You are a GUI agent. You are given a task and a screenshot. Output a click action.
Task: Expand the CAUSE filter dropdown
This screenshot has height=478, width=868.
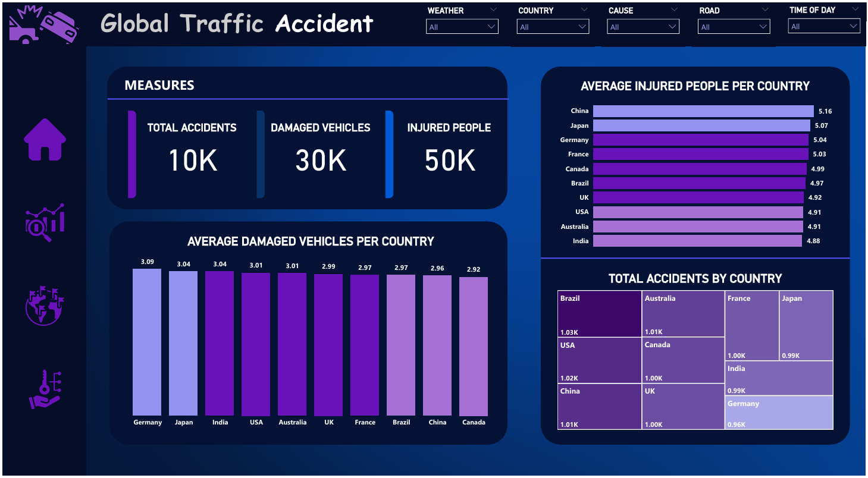[x=643, y=27]
